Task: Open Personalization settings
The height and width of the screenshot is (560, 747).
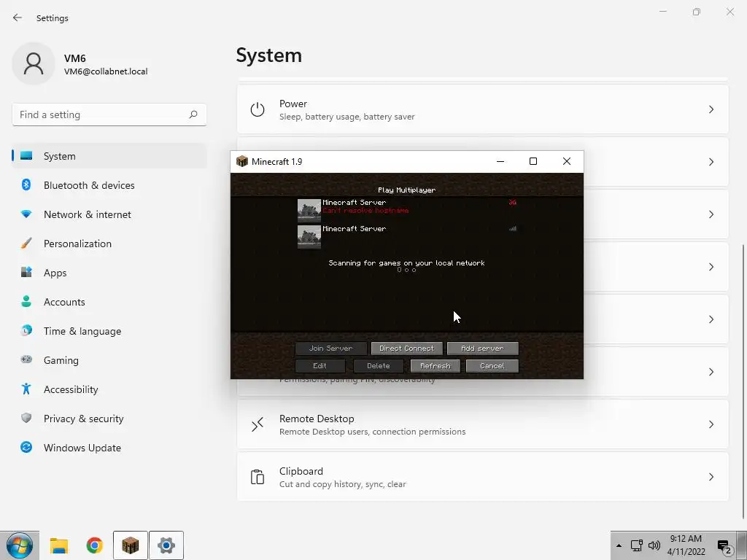Action: point(109,244)
